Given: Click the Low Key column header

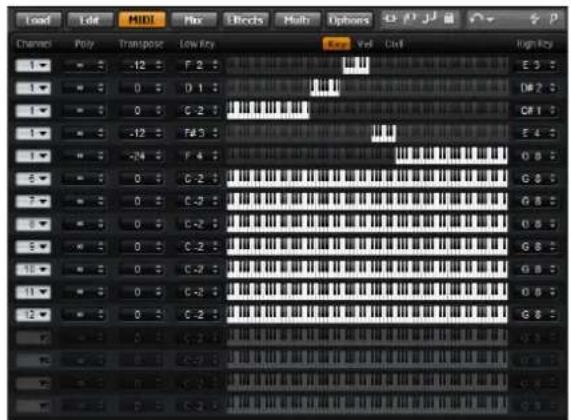Looking at the screenshot, I should click(x=197, y=44).
